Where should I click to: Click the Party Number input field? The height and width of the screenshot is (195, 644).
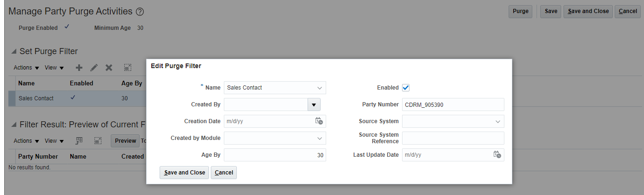click(x=453, y=104)
